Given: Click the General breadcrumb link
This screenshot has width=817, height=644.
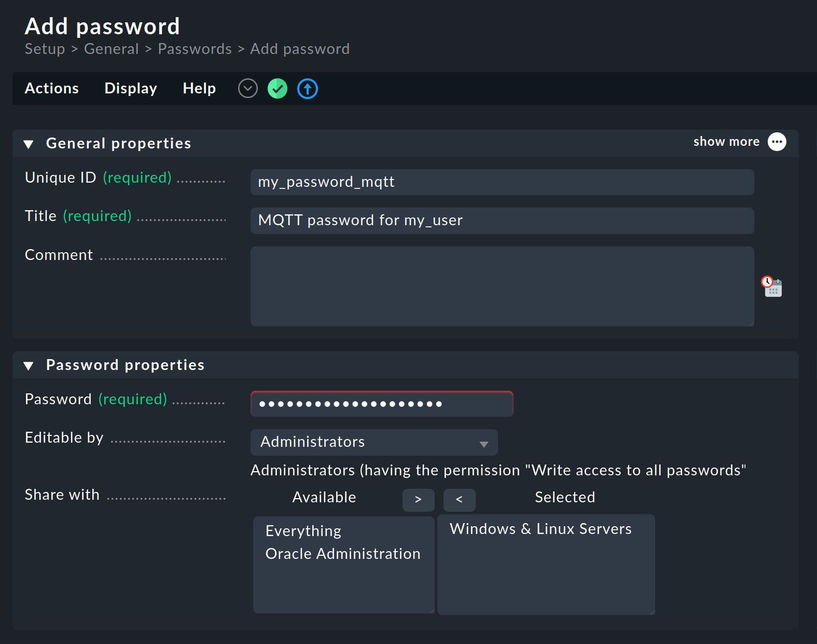Looking at the screenshot, I should 112,49.
